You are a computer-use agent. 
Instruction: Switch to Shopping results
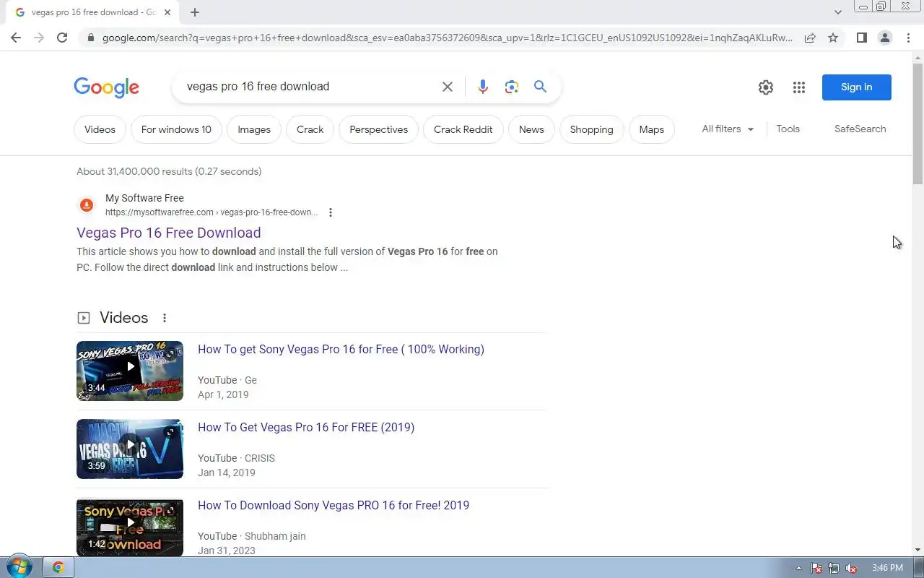pyautogui.click(x=591, y=129)
